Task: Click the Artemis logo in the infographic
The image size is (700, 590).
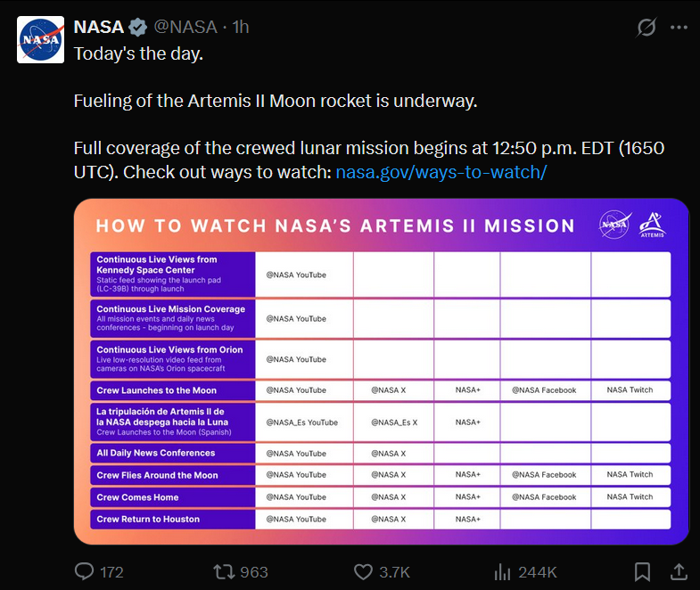Action: [652, 224]
